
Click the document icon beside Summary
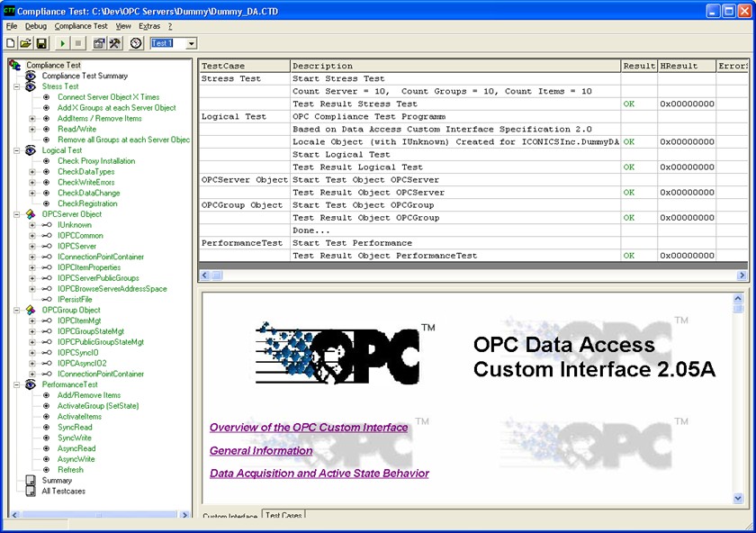(31, 481)
